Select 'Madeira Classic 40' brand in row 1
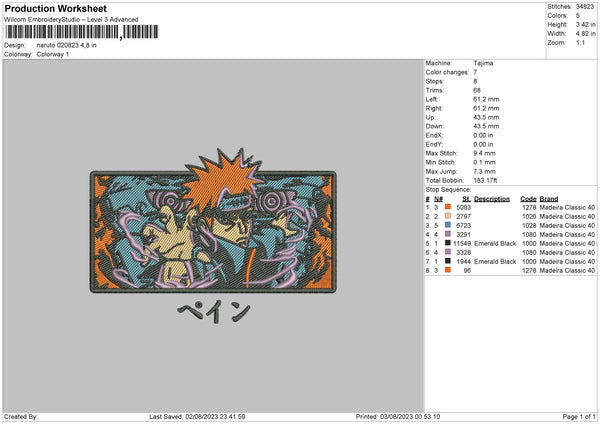This screenshot has width=600, height=424. 567,207
